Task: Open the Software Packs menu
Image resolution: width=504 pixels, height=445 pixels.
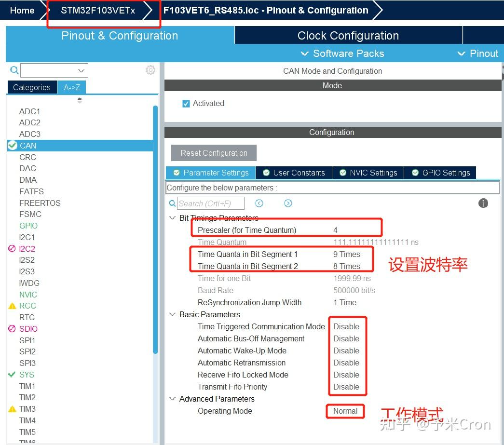Action: click(x=342, y=54)
